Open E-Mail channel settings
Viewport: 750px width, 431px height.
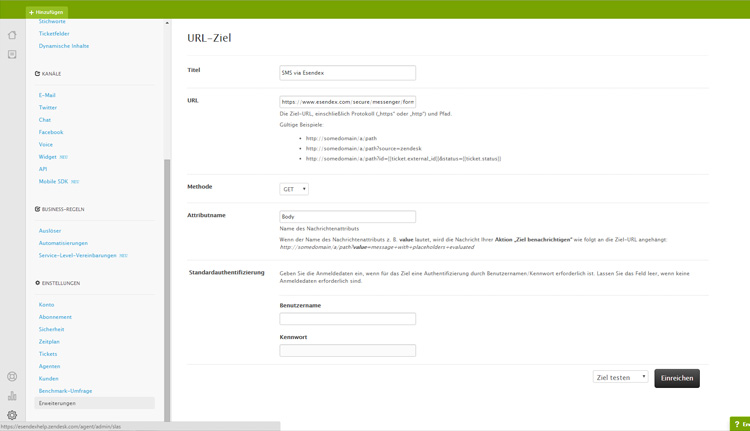pyautogui.click(x=47, y=95)
